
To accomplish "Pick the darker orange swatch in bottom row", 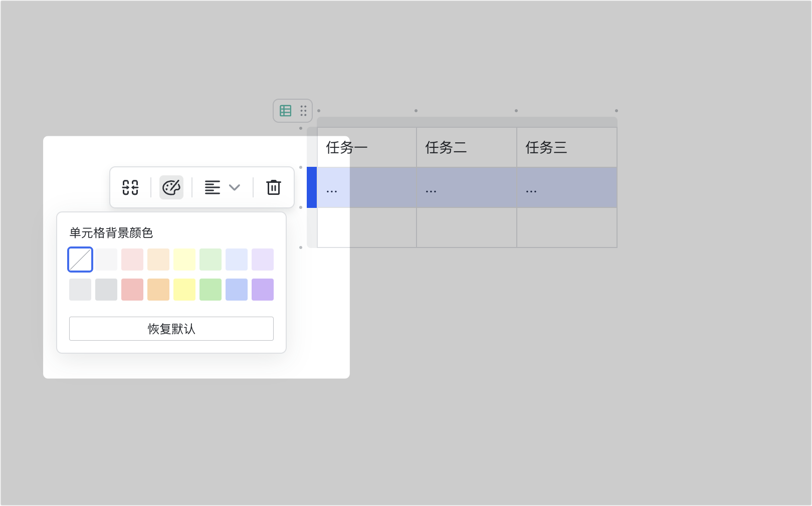I will [x=158, y=290].
